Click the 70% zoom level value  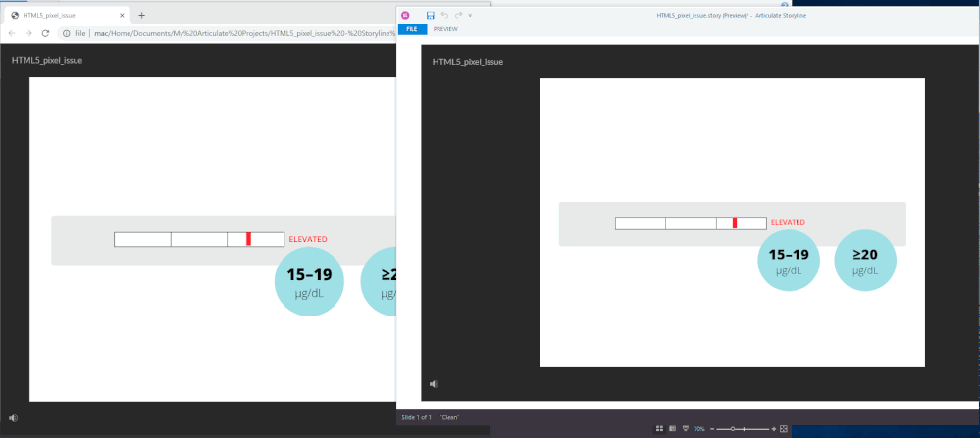pyautogui.click(x=699, y=429)
